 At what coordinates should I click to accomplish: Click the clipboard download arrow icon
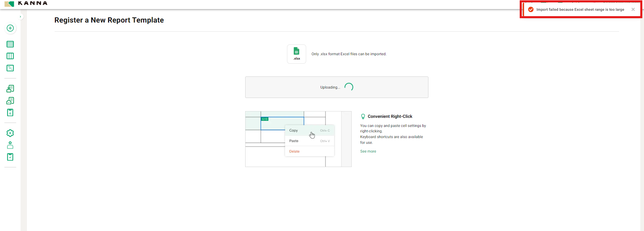(10, 112)
